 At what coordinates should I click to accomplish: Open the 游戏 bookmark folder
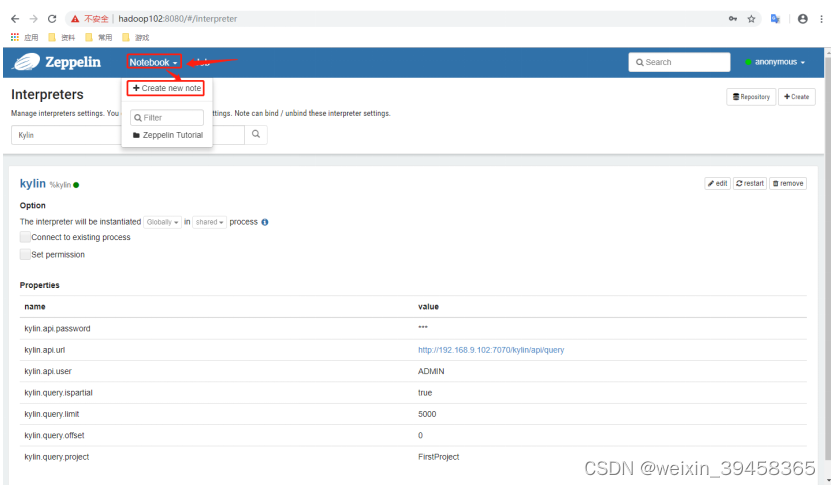click(x=136, y=38)
